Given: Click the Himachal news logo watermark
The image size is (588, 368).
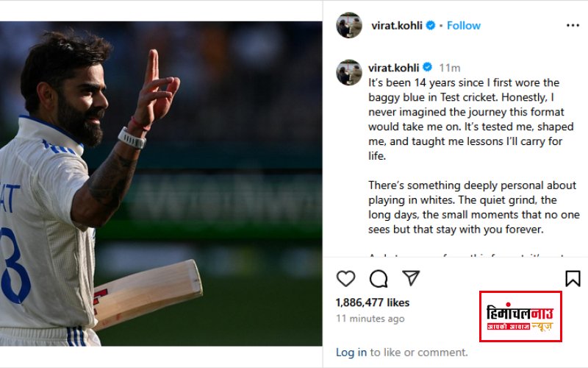Looking at the screenshot, I should click(x=520, y=316).
